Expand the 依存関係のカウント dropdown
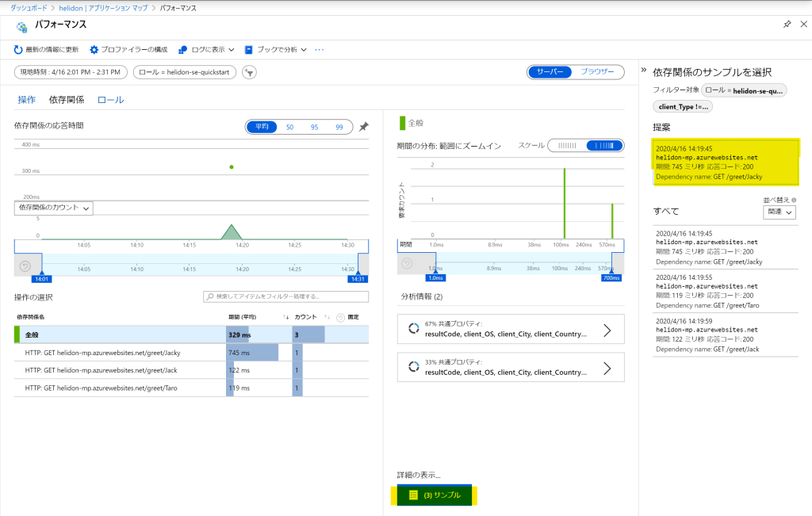812x516 pixels. pyautogui.click(x=54, y=208)
